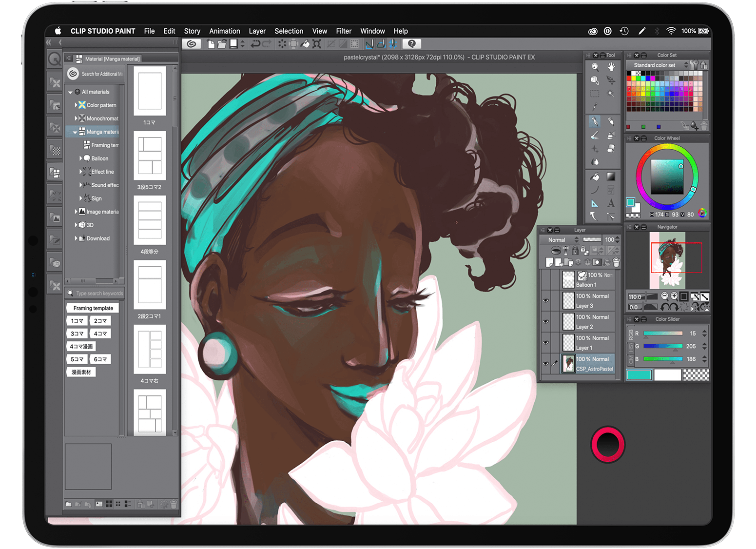Open the File menu
The image size is (756, 549).
coord(149,31)
